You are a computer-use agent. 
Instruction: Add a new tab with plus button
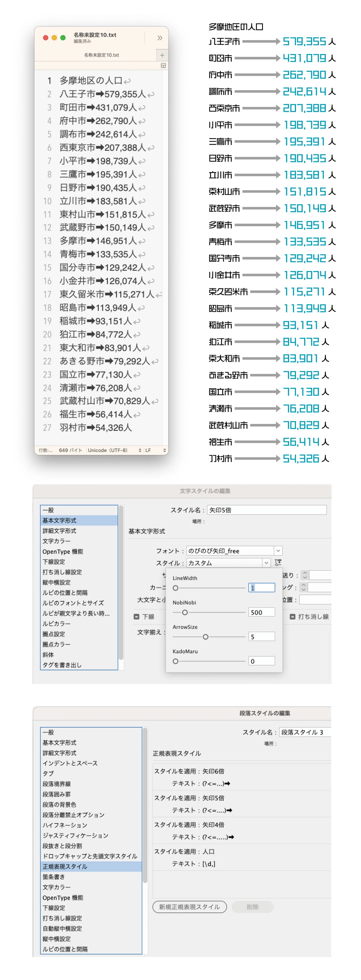[x=162, y=55]
